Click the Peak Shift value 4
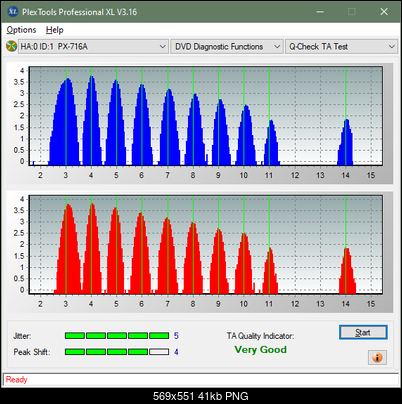 click(x=176, y=352)
